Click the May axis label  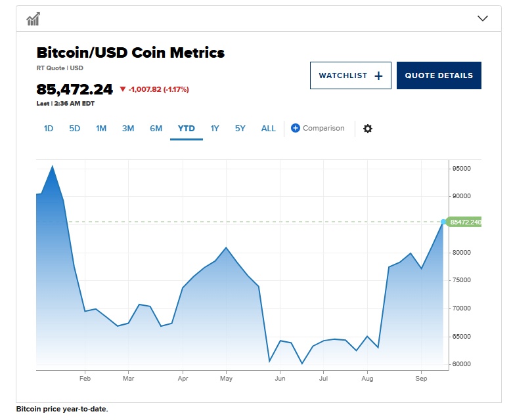(x=226, y=378)
